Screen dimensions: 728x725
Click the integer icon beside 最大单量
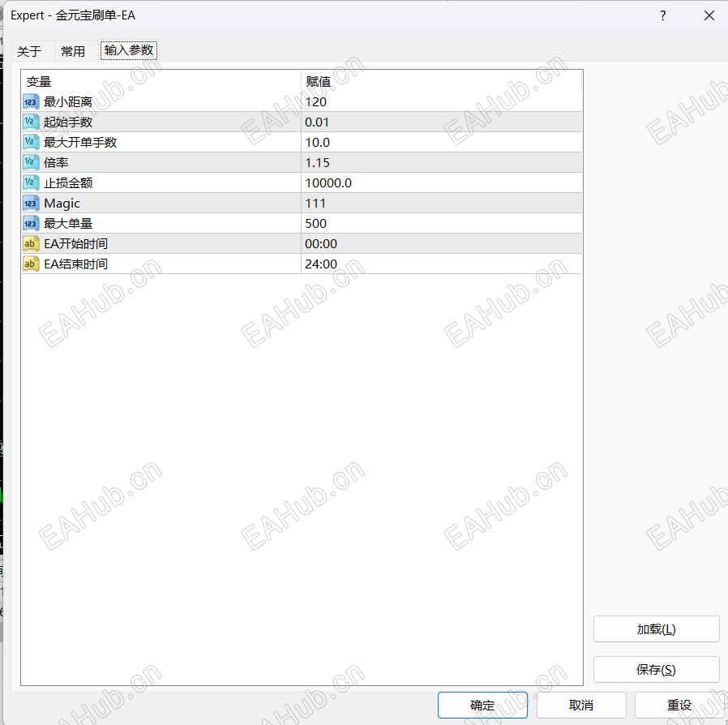click(x=30, y=223)
